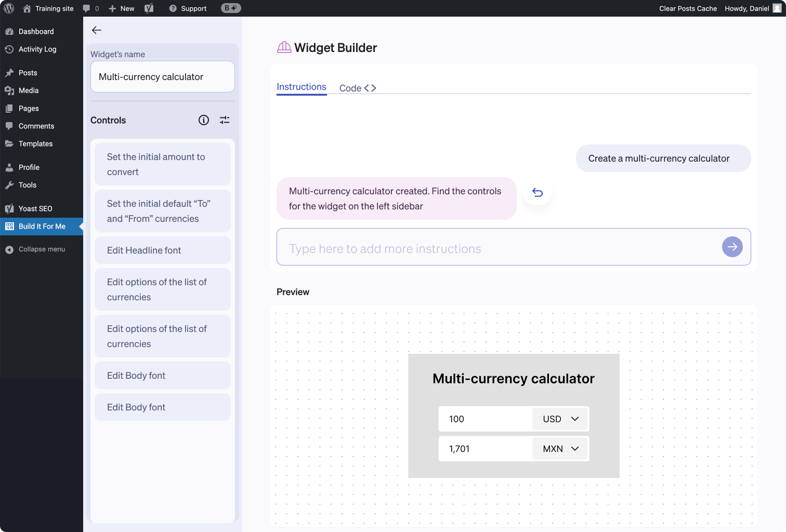Click the Build It For Me icon
This screenshot has width=786, height=532.
pos(9,227)
